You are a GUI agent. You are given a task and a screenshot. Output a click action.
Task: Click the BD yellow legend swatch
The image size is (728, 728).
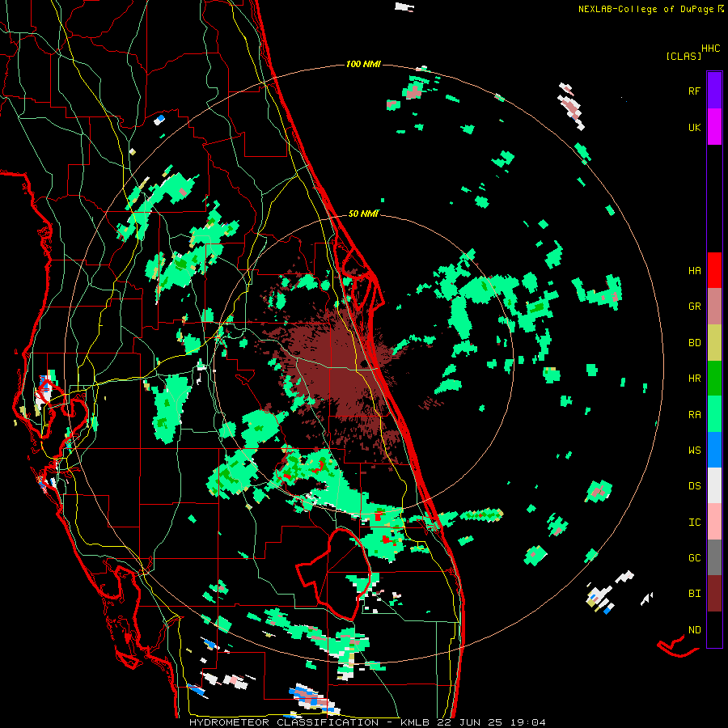coord(714,342)
